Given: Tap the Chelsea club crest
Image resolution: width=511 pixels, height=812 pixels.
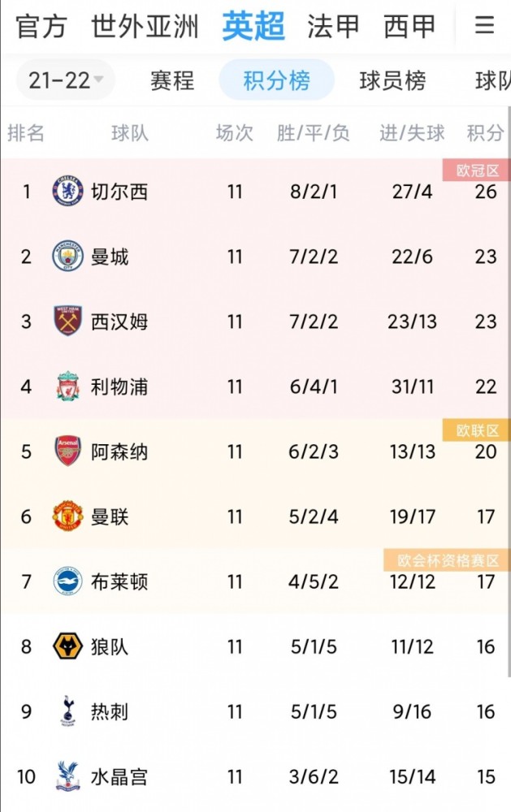Looking at the screenshot, I should pos(68,191).
